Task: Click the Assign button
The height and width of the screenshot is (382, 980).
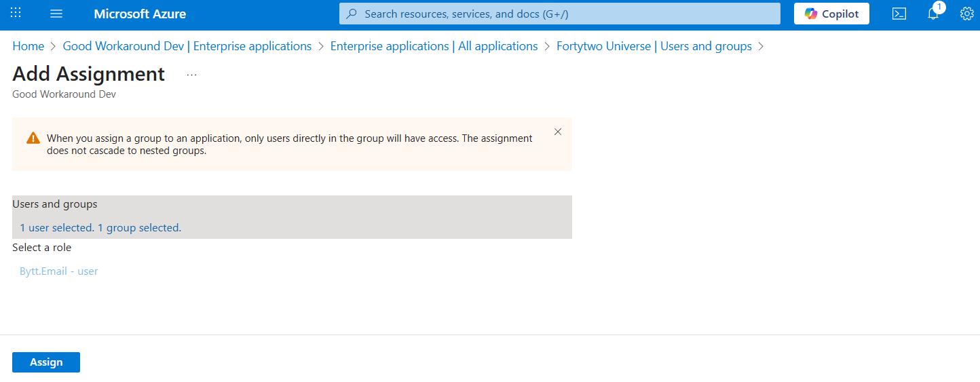Action: [46, 362]
